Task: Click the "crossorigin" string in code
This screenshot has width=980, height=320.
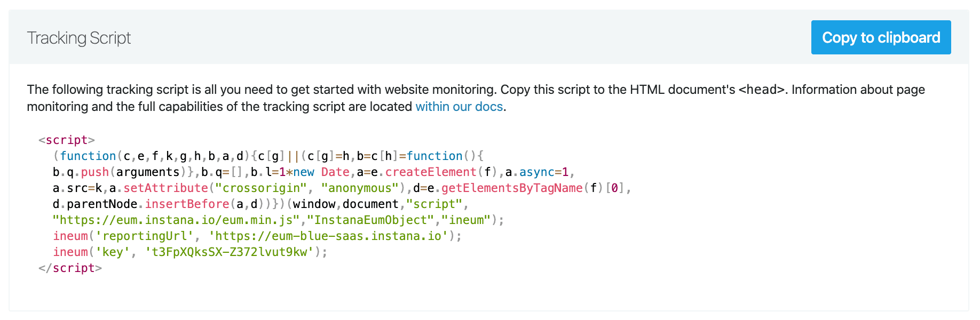Action: [x=261, y=188]
